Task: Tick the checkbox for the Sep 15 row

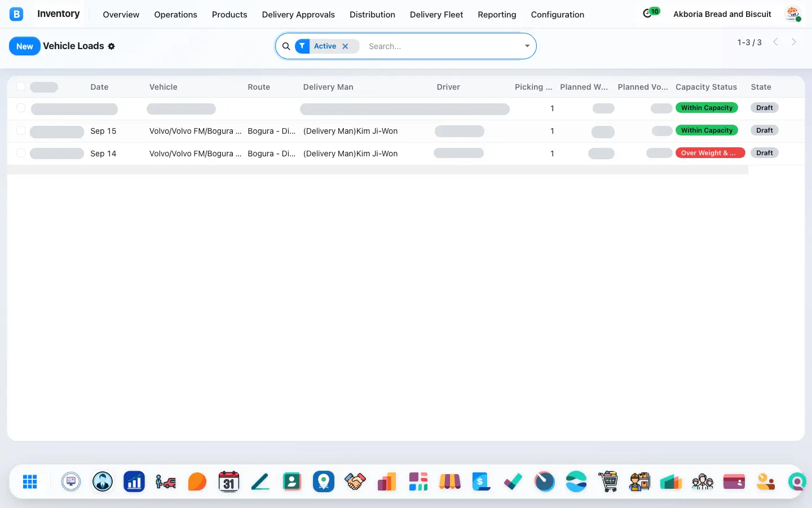Action: pos(21,130)
